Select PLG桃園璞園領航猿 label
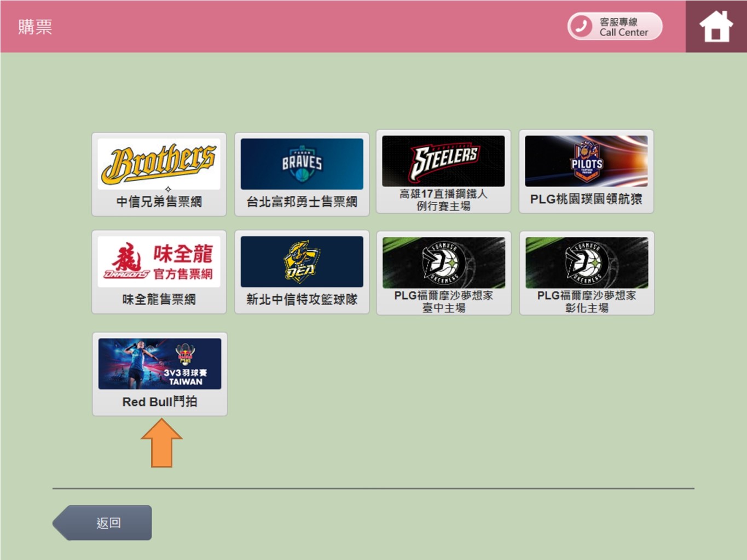This screenshot has width=747, height=560. point(586,199)
